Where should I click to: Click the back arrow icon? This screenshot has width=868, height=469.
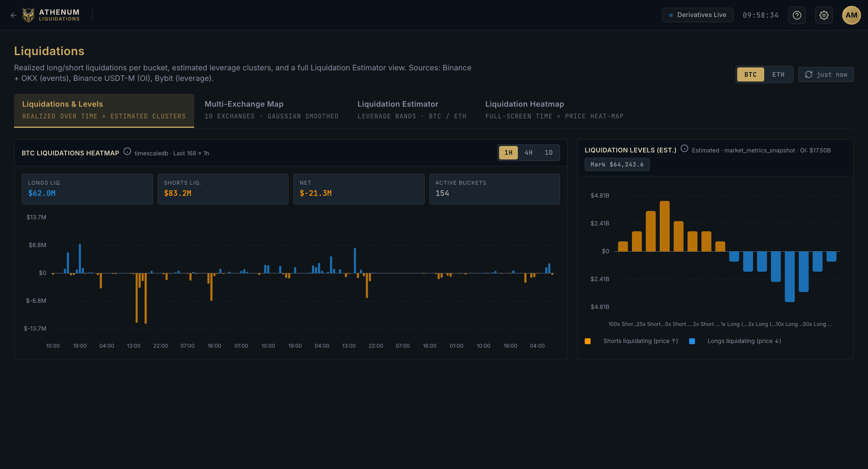click(x=13, y=15)
